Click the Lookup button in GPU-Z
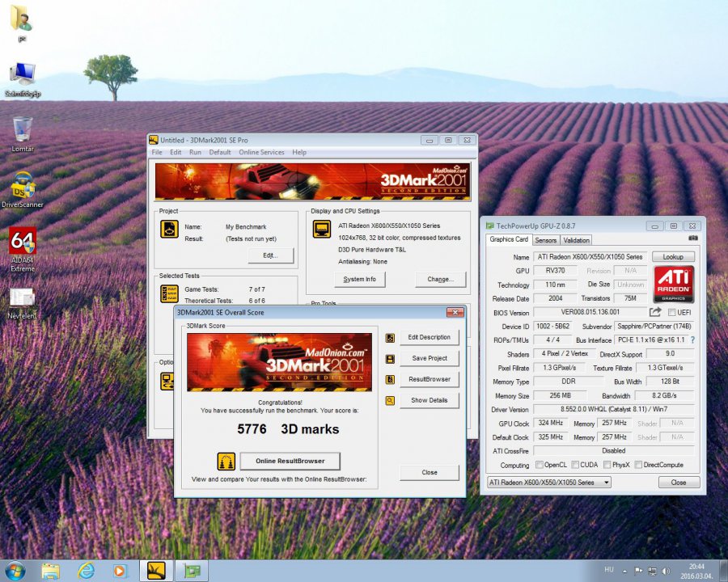 point(673,257)
